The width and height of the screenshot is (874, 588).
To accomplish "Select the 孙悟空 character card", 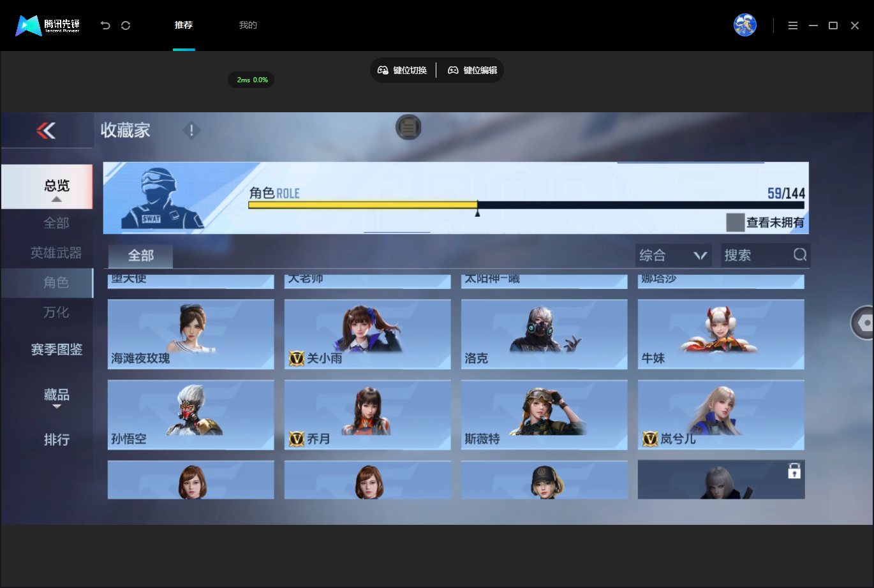I will point(191,415).
